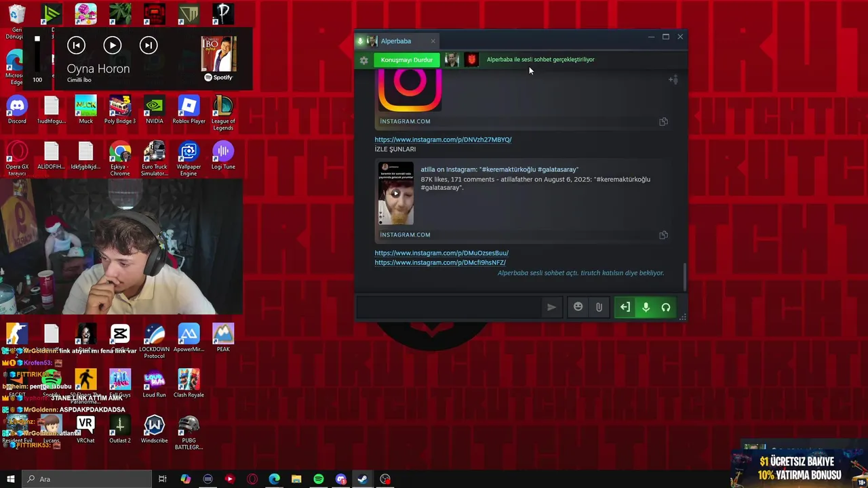Open the ApowerMirror shortcut
This screenshot has width=868, height=488.
pos(189,338)
